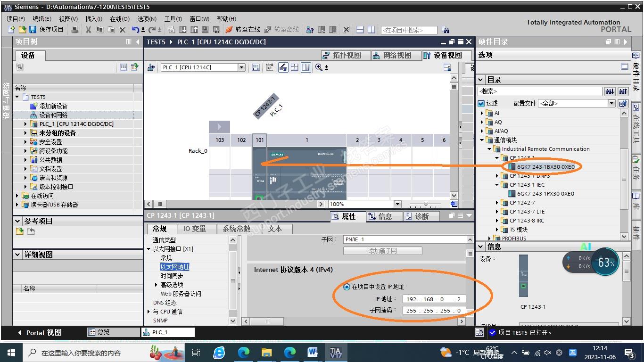Expand the AI folder in catalog

coord(482,113)
